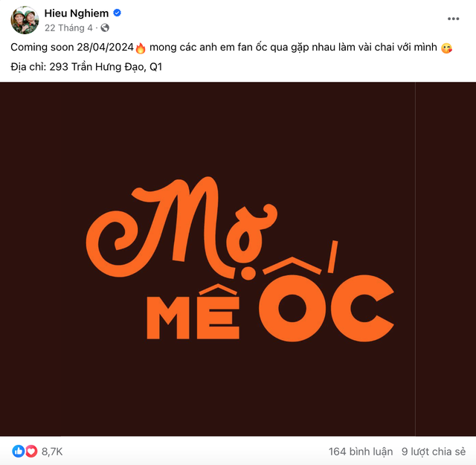Click the red heart Love reaction icon

[30, 451]
